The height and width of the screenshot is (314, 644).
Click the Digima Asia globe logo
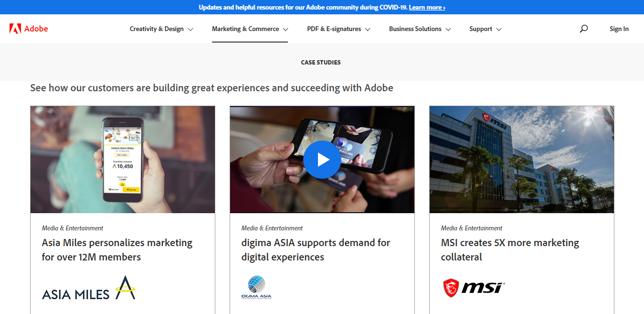point(256,287)
